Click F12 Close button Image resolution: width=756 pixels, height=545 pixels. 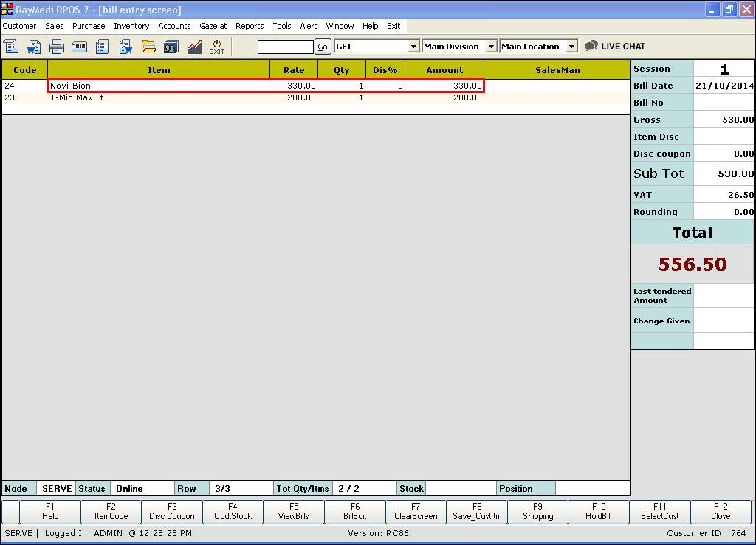721,512
